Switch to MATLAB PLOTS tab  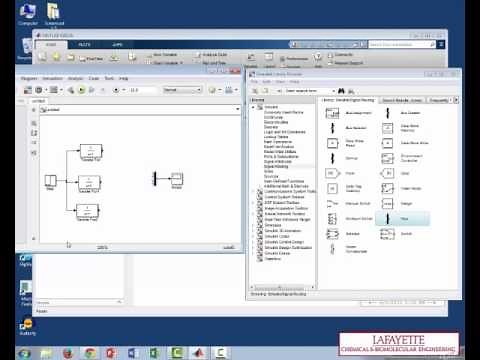tap(84, 44)
